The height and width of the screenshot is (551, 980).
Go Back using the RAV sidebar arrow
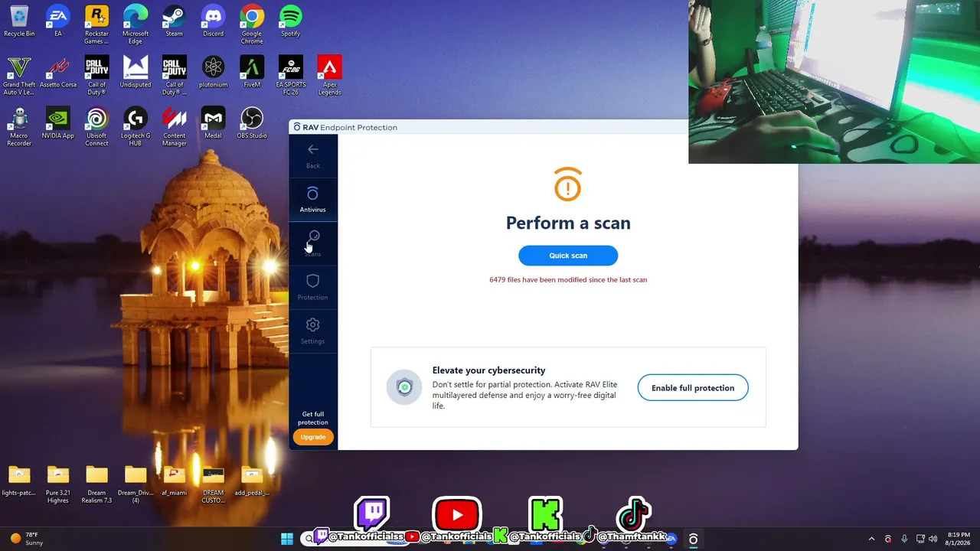click(312, 155)
